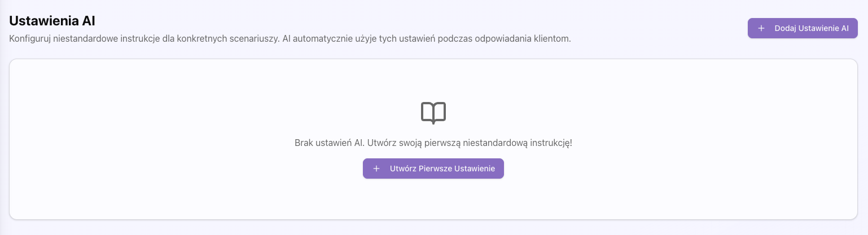This screenshot has height=235, width=868.
Task: Select the book illustration above the empty message
Action: point(433,112)
